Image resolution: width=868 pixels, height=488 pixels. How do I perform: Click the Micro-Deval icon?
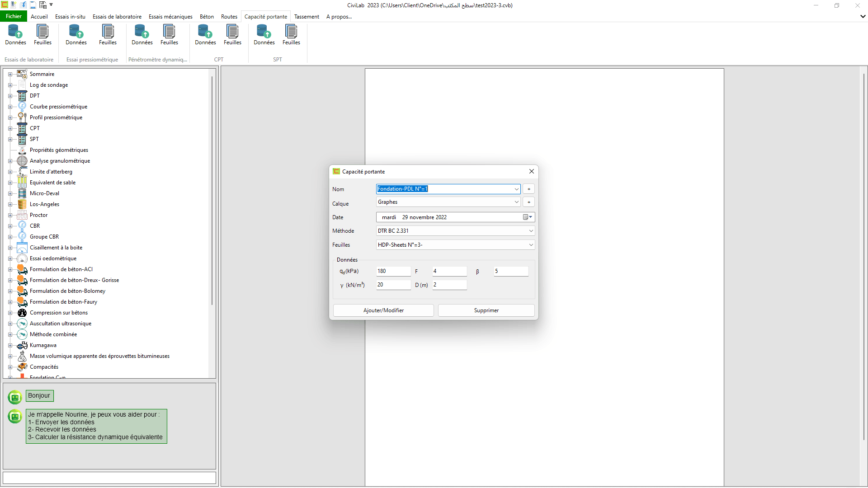coord(22,193)
